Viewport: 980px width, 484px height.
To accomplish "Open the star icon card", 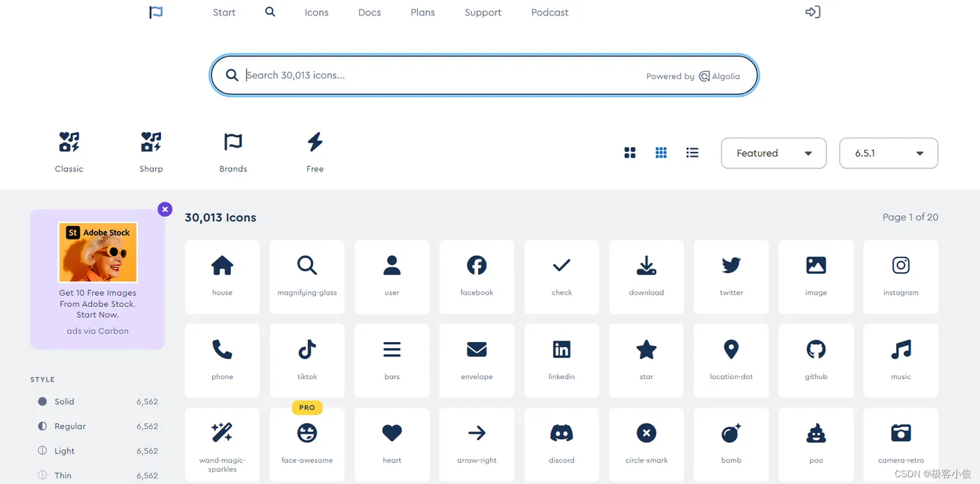I will click(646, 361).
